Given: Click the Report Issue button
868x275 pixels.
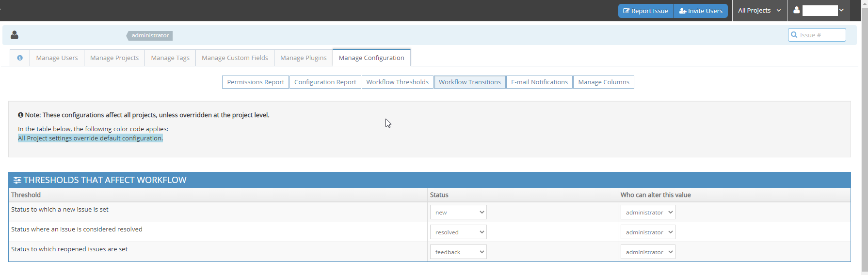Looking at the screenshot, I should (x=645, y=11).
